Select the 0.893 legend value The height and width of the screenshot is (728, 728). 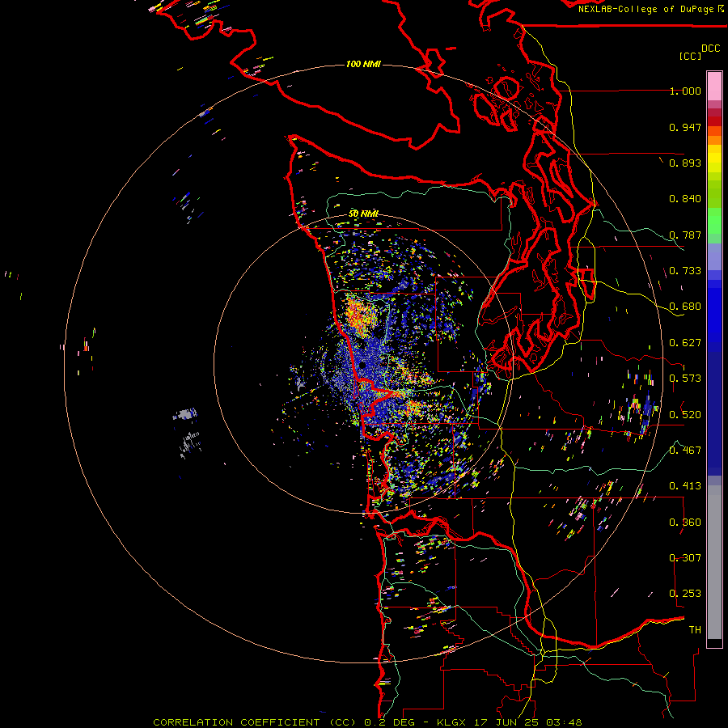[x=685, y=163]
